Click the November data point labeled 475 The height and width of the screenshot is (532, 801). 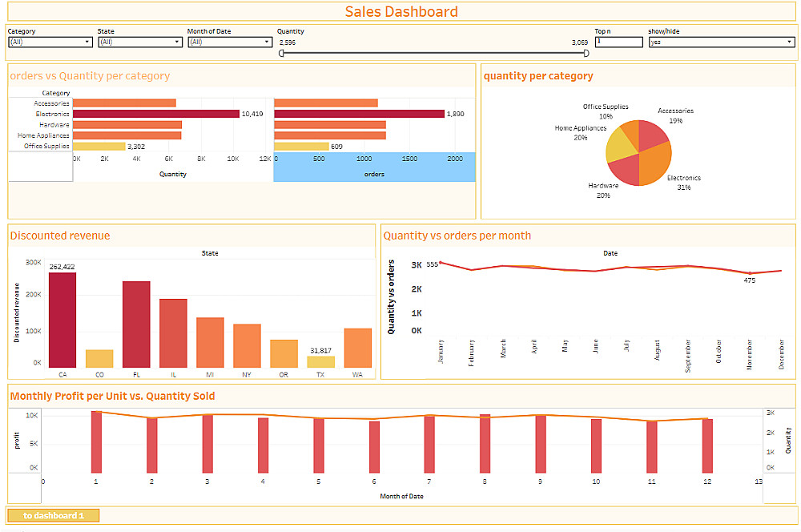(750, 273)
